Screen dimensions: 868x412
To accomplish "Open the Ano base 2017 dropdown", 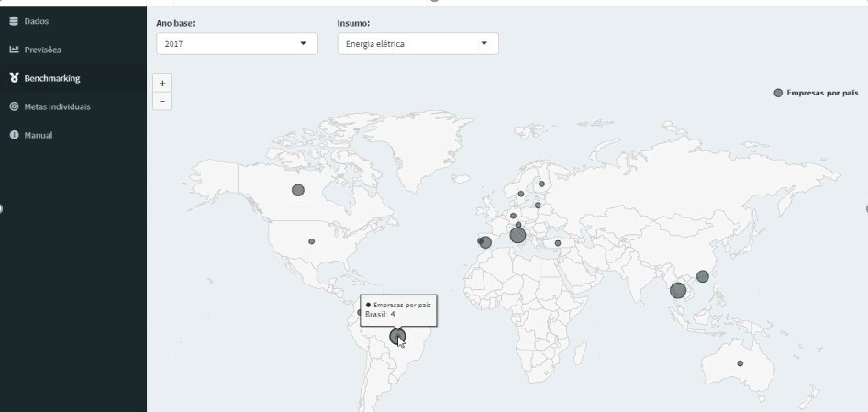I will pyautogui.click(x=237, y=44).
